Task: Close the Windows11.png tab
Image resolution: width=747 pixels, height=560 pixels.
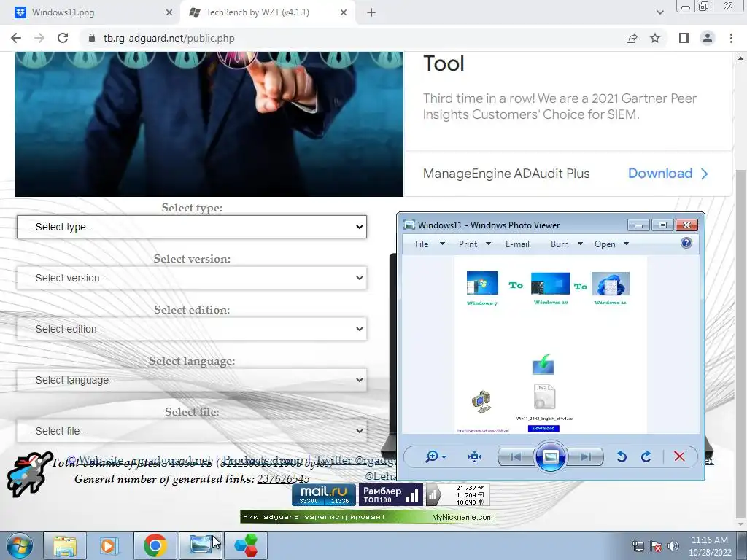Action: [169, 12]
